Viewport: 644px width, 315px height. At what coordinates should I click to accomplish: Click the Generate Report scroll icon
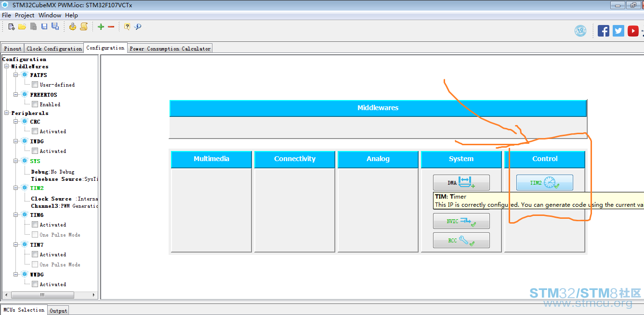[x=84, y=26]
